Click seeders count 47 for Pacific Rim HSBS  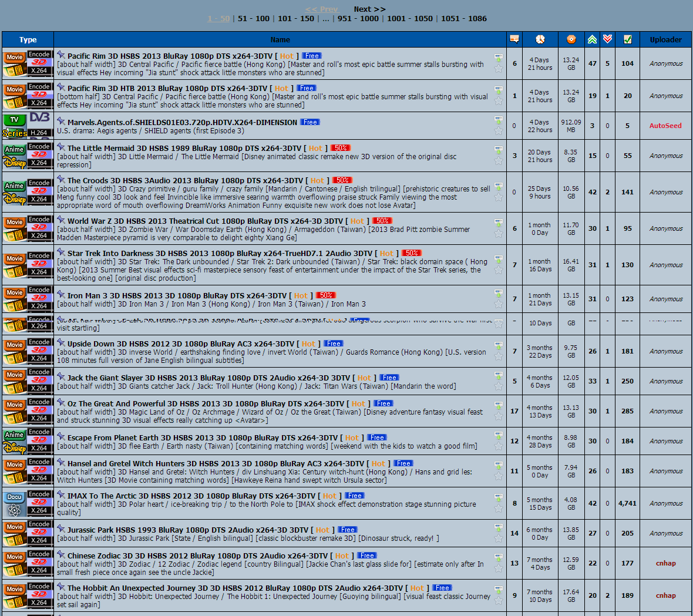pyautogui.click(x=592, y=63)
